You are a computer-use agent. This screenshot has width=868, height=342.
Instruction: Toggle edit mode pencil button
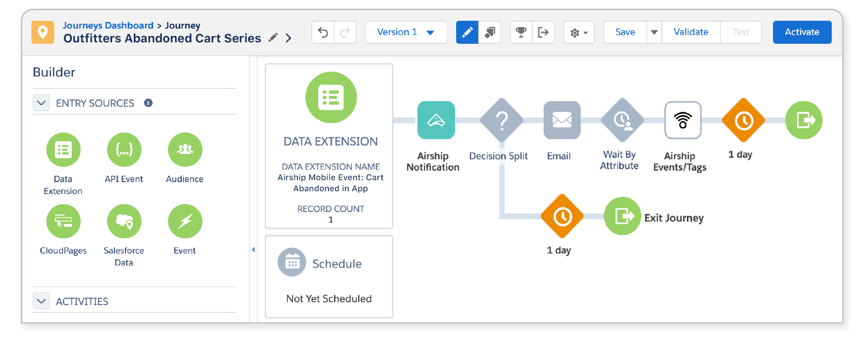[x=467, y=32]
